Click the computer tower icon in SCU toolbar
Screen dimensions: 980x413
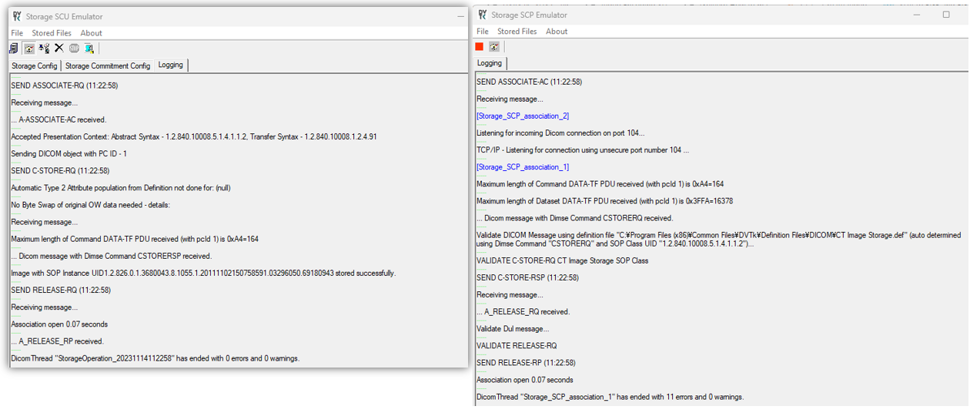tap(14, 49)
